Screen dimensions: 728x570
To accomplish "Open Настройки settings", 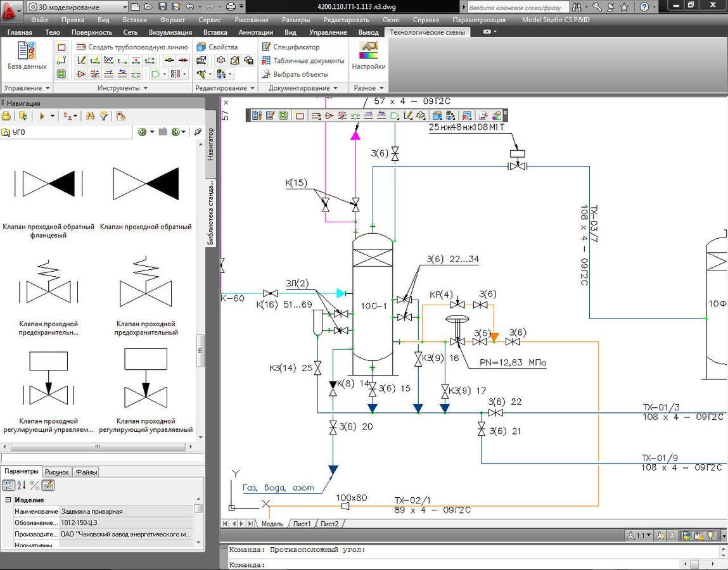I will [369, 56].
